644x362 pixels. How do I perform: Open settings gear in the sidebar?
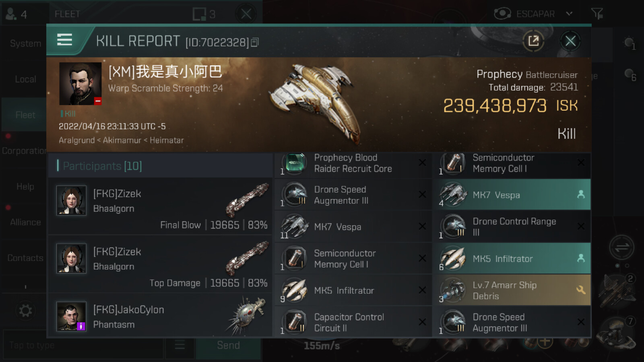coord(25,311)
